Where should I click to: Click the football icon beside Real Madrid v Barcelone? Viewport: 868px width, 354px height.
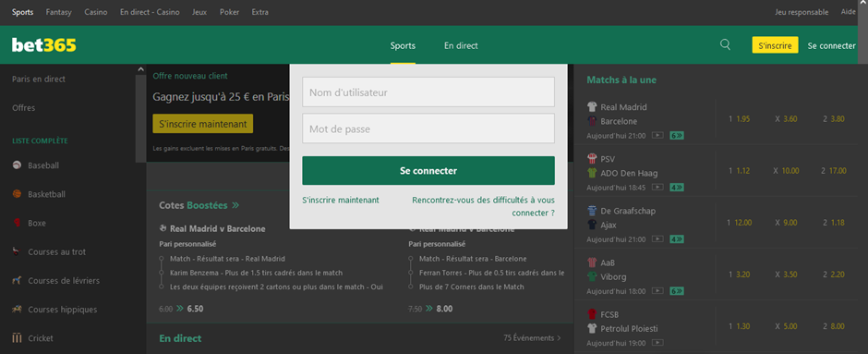[163, 228]
